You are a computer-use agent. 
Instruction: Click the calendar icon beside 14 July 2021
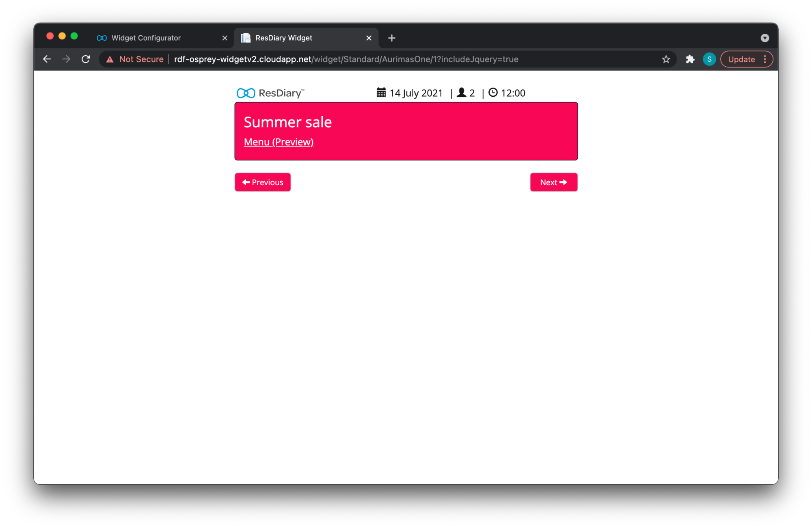pos(381,93)
